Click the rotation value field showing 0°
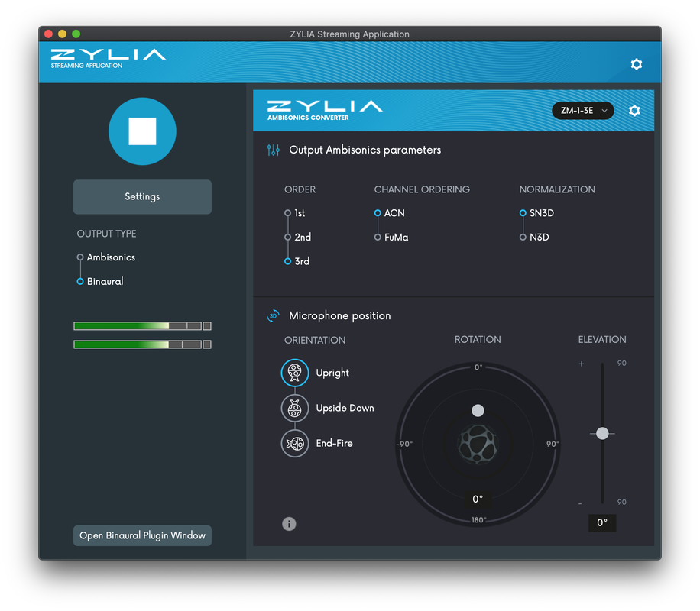 click(478, 499)
